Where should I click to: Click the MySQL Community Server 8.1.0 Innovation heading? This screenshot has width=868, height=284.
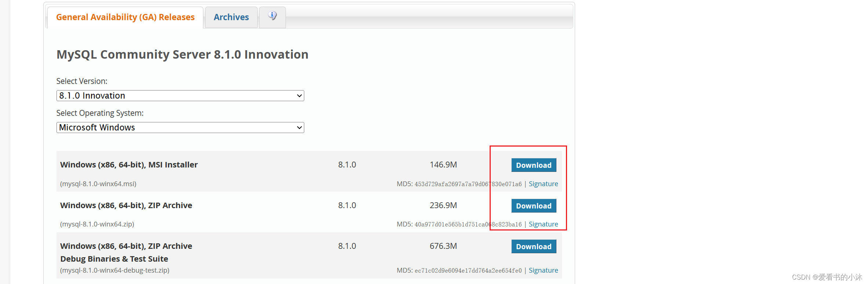(182, 54)
